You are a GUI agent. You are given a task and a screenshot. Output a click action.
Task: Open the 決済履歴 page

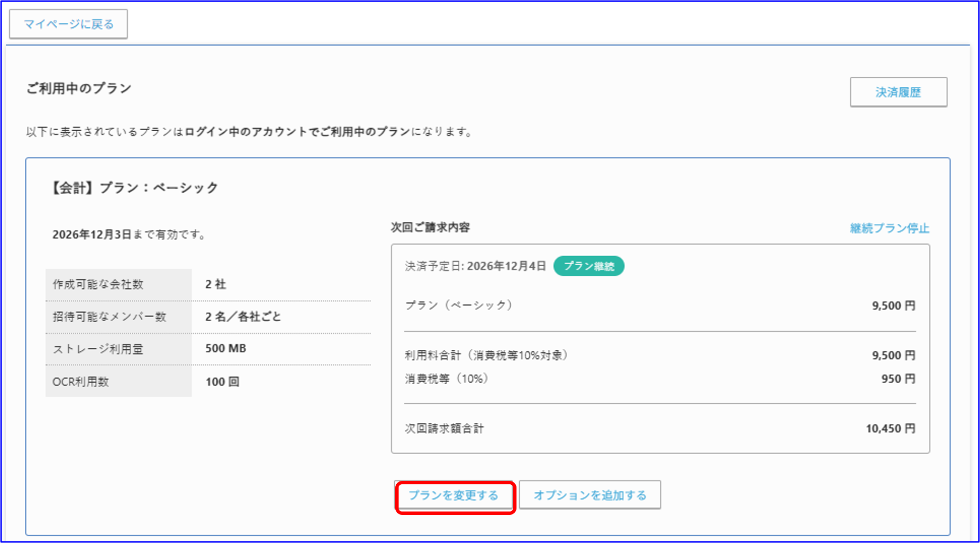pyautogui.click(x=898, y=92)
